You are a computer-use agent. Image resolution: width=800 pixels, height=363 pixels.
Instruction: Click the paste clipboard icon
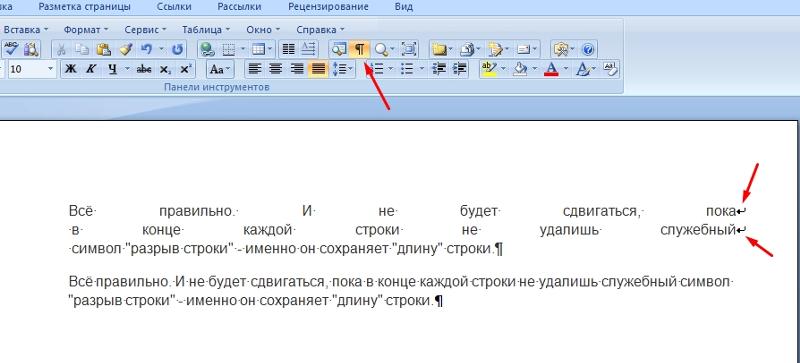(104, 49)
